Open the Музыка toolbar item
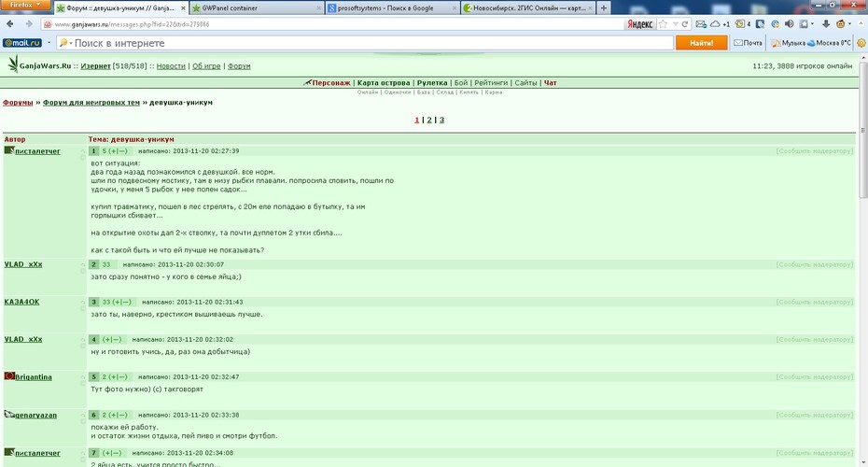This screenshot has height=467, width=868. (789, 43)
